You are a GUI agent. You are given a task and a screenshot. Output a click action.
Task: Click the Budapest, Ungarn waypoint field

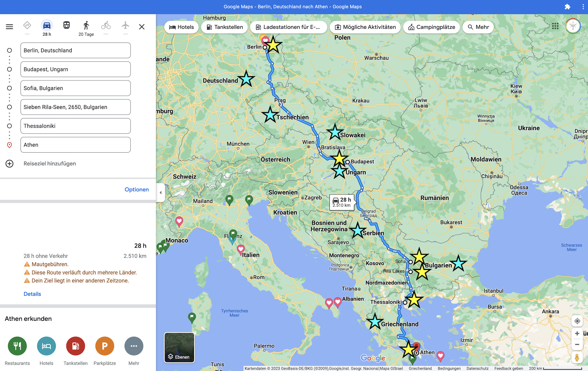(76, 69)
